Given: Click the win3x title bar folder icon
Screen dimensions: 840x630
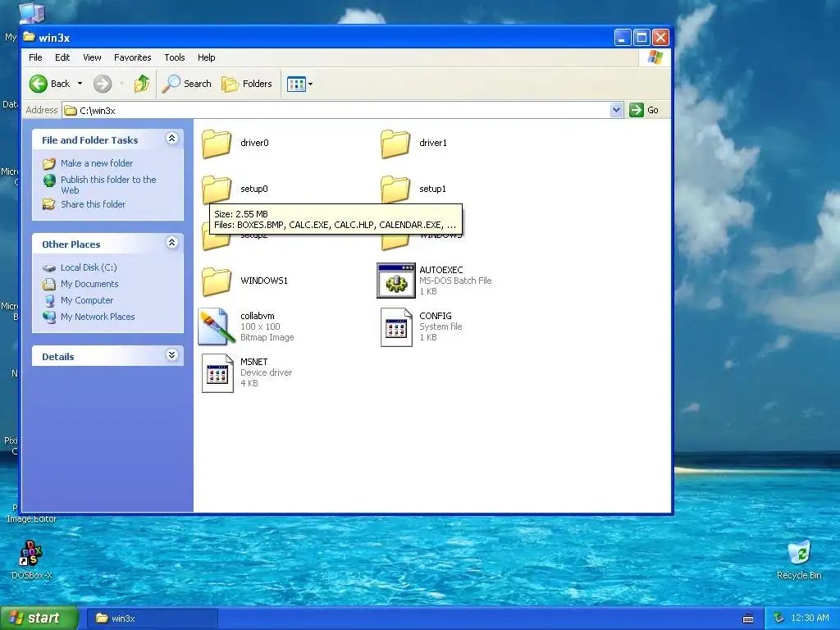Looking at the screenshot, I should tap(29, 37).
